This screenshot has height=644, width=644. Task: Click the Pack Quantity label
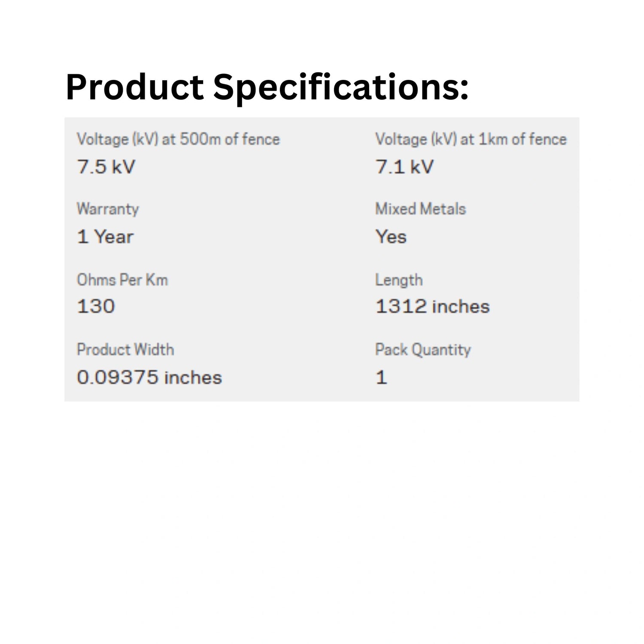click(x=423, y=349)
